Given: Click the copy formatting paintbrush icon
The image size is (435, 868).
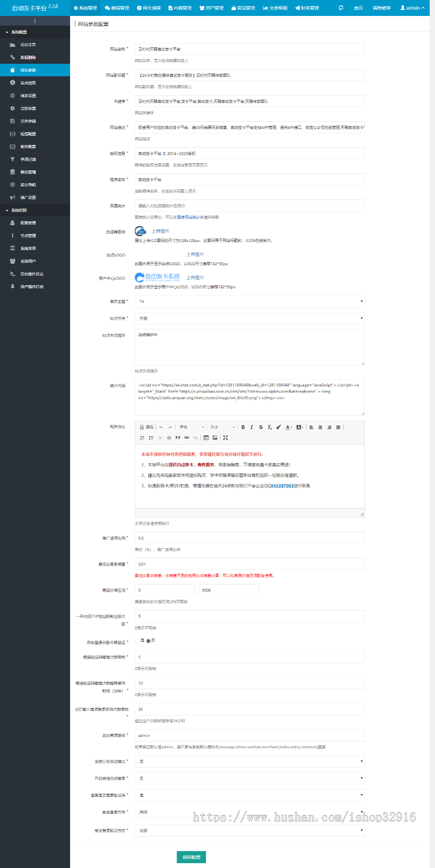Looking at the screenshot, I should pyautogui.click(x=278, y=427).
